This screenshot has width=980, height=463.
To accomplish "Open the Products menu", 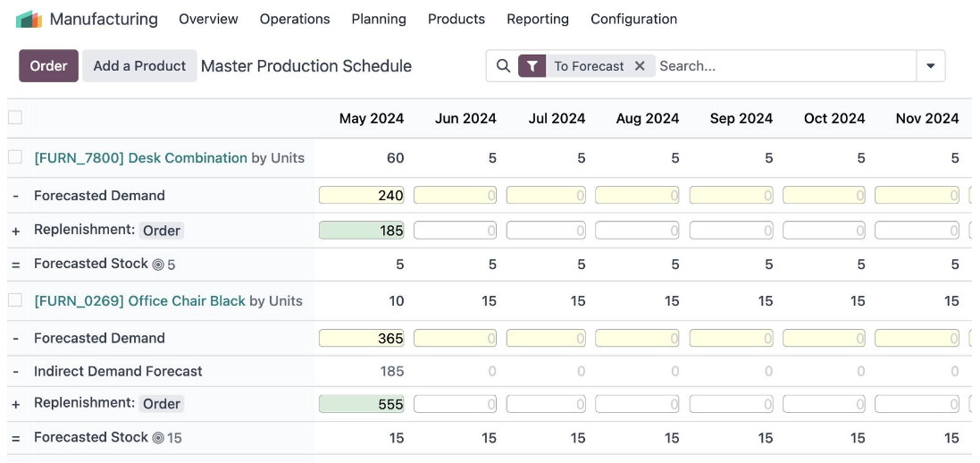I will 456,20.
